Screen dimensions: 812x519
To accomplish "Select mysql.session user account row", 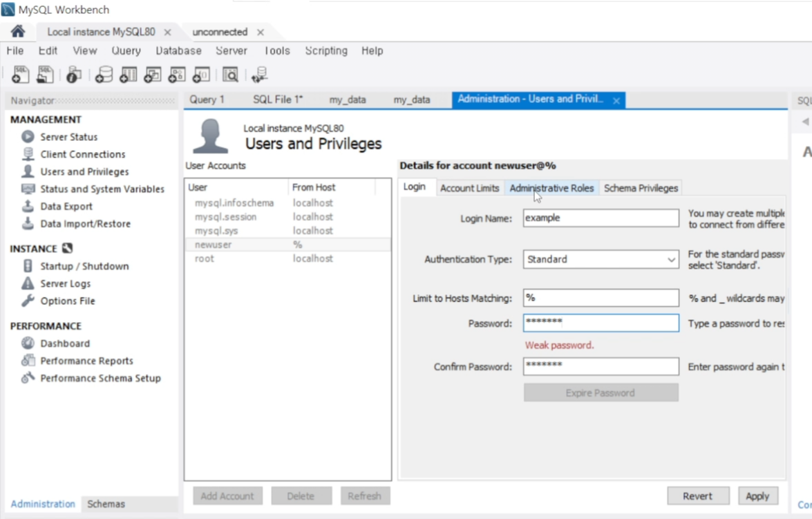I will point(287,217).
